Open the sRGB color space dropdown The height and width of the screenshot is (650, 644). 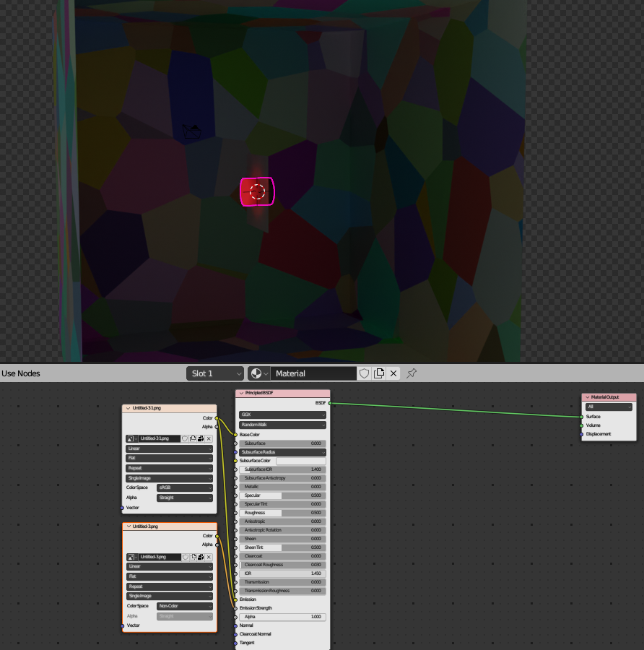[185, 487]
